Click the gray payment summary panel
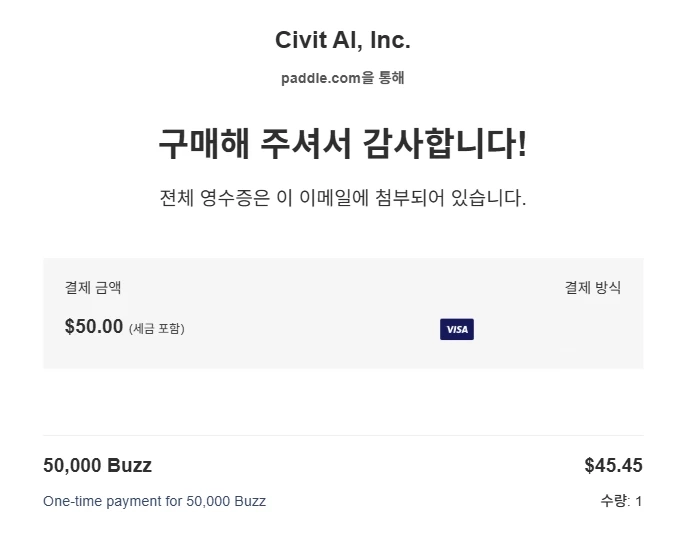Image resolution: width=687 pixels, height=541 pixels. [x=343, y=313]
